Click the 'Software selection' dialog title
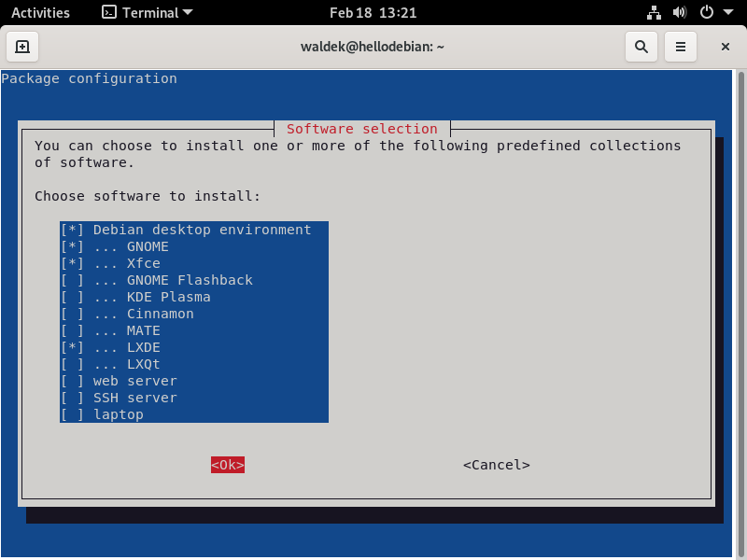 pyautogui.click(x=362, y=129)
